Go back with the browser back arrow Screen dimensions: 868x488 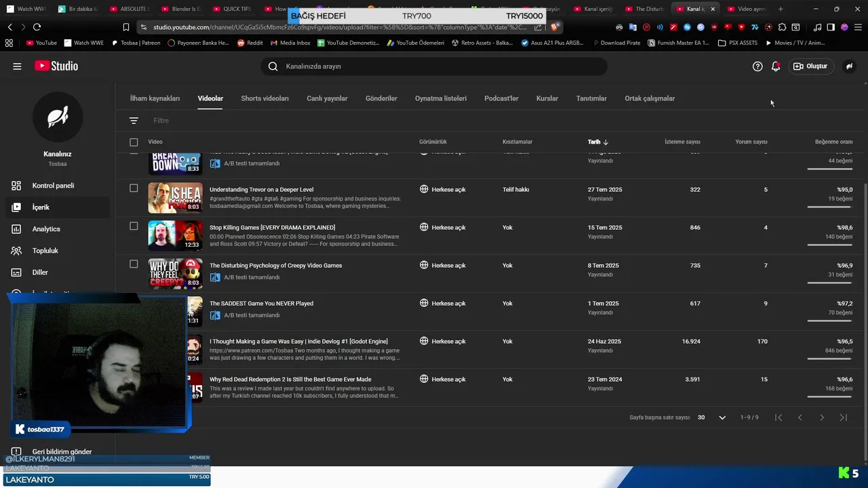(x=9, y=27)
